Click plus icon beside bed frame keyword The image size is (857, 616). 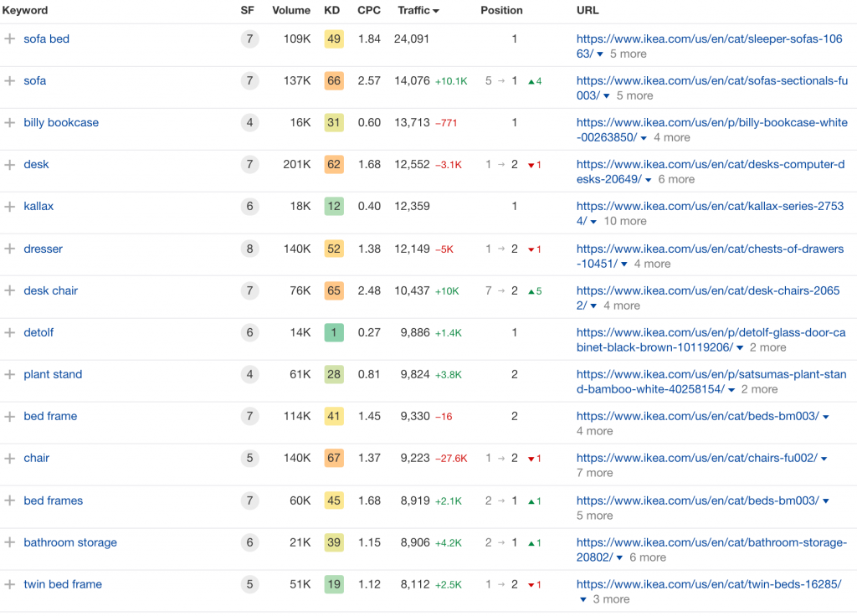pyautogui.click(x=10, y=417)
